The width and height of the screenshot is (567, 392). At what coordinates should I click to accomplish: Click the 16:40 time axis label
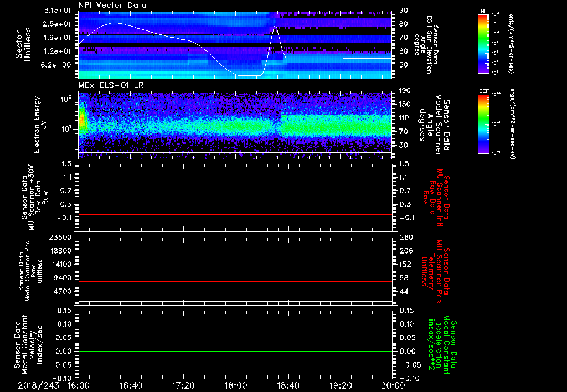(x=131, y=385)
